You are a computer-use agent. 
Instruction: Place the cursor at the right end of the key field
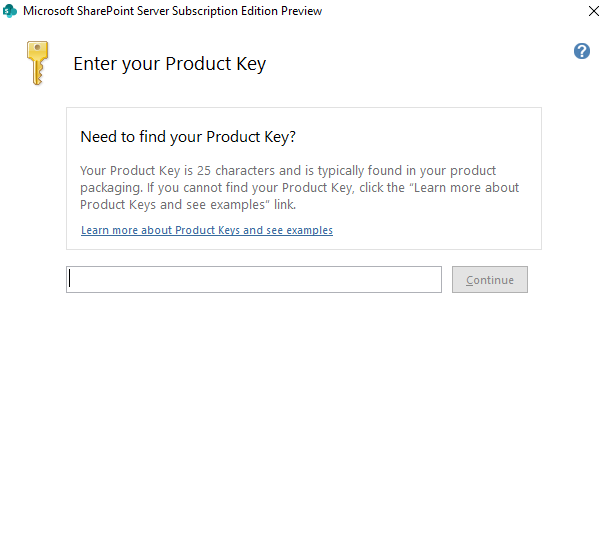pyautogui.click(x=434, y=280)
